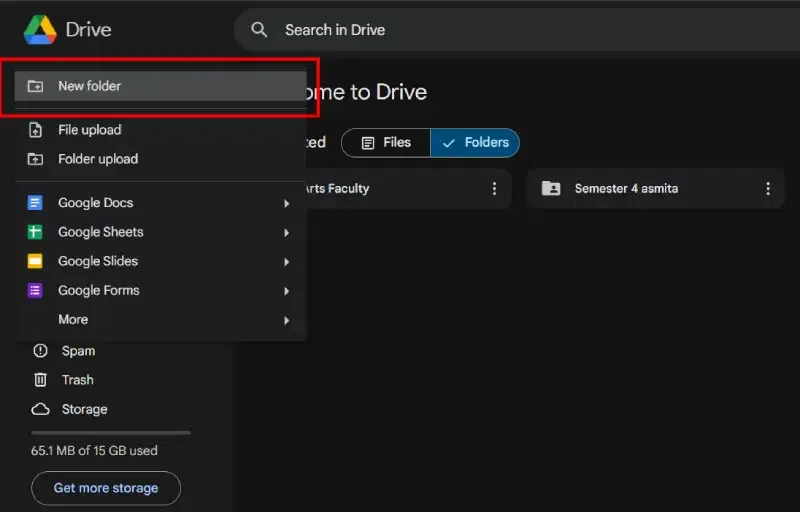This screenshot has width=800, height=512.
Task: Choose New folder from the menu
Action: pyautogui.click(x=160, y=86)
